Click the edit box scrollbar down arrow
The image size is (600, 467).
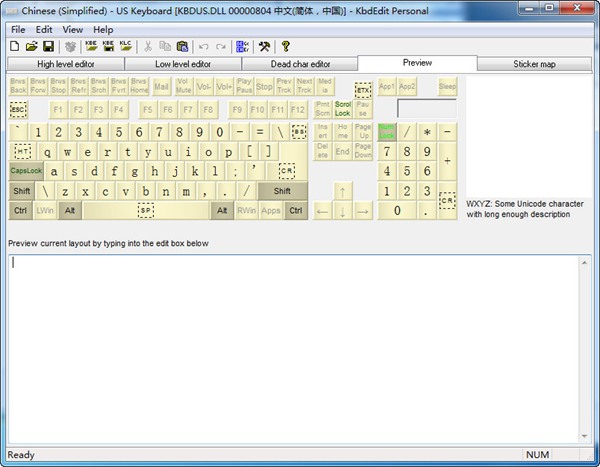pos(584,436)
